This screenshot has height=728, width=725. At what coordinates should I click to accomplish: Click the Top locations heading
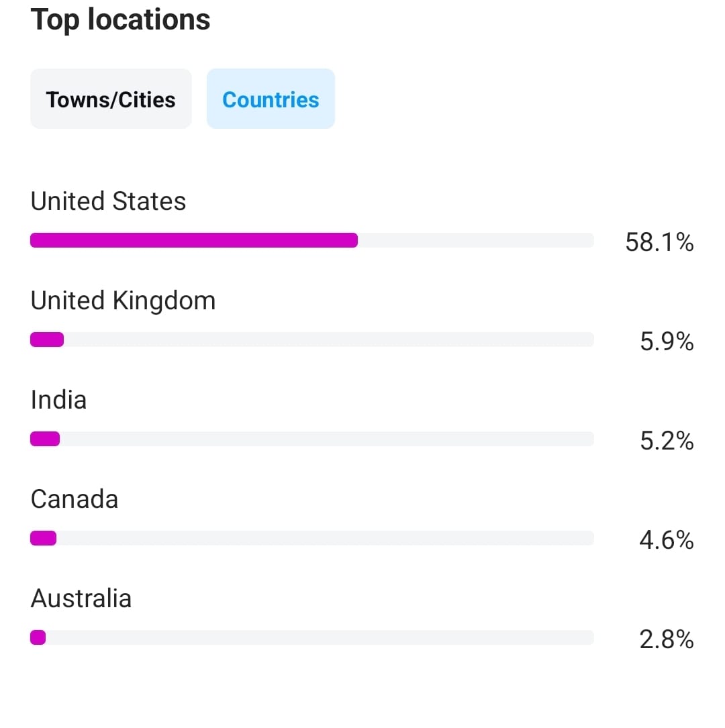coord(120,20)
